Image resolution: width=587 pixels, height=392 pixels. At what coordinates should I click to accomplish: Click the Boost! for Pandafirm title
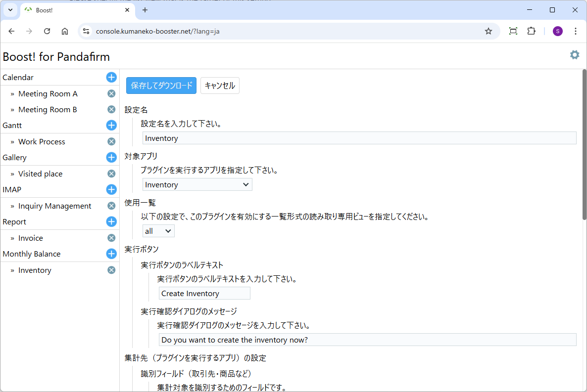tap(56, 57)
